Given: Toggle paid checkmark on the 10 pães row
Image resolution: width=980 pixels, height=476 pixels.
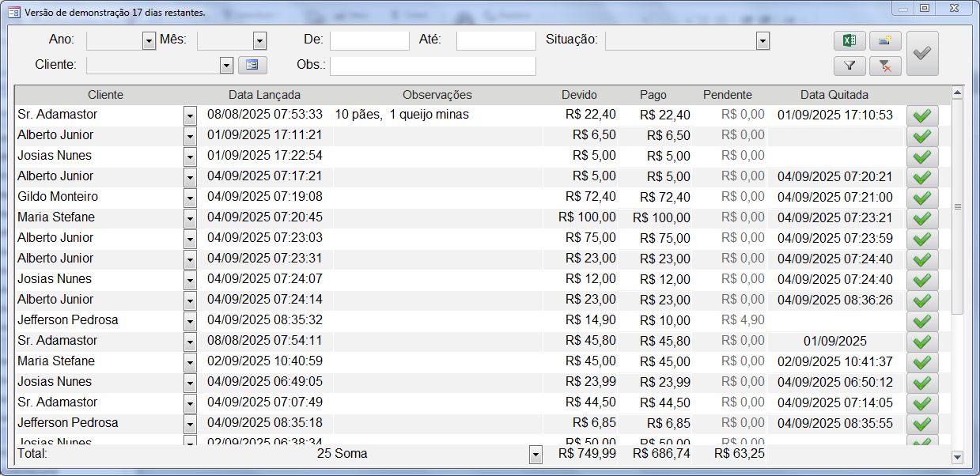Looking at the screenshot, I should [921, 115].
